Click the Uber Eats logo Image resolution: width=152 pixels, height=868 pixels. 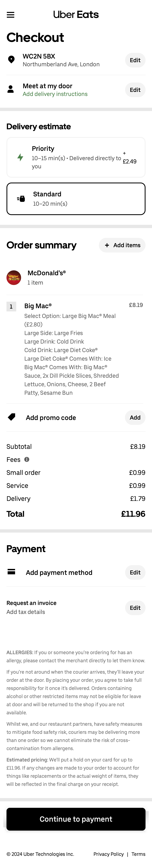coord(76,15)
